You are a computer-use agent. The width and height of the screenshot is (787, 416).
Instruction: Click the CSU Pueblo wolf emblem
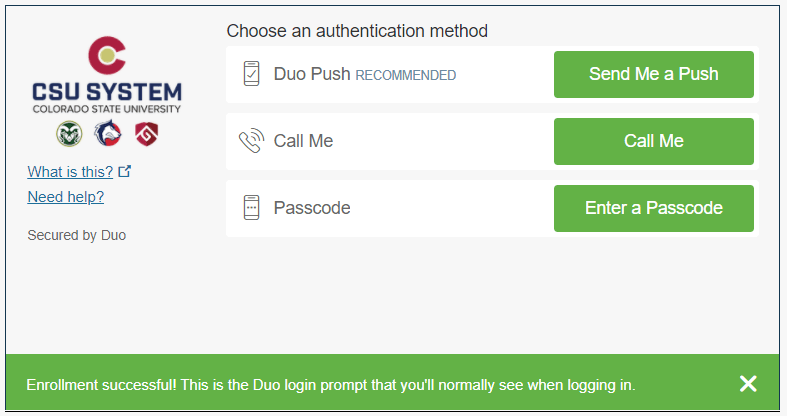tap(107, 133)
